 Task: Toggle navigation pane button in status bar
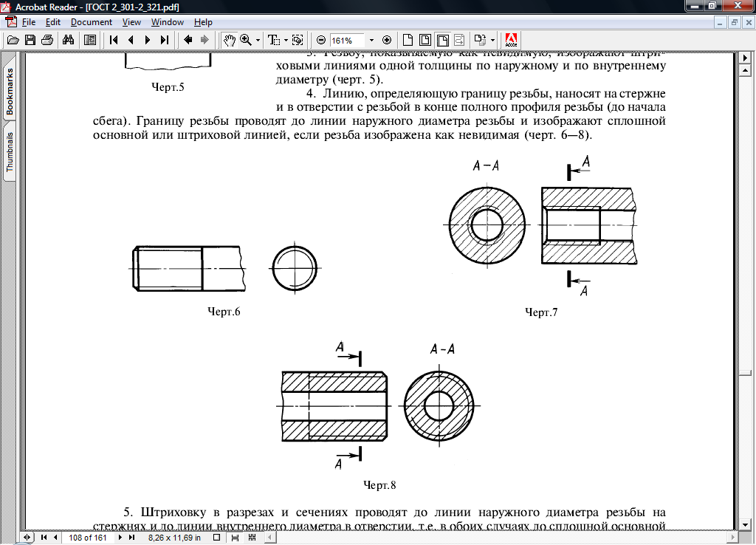(x=27, y=538)
